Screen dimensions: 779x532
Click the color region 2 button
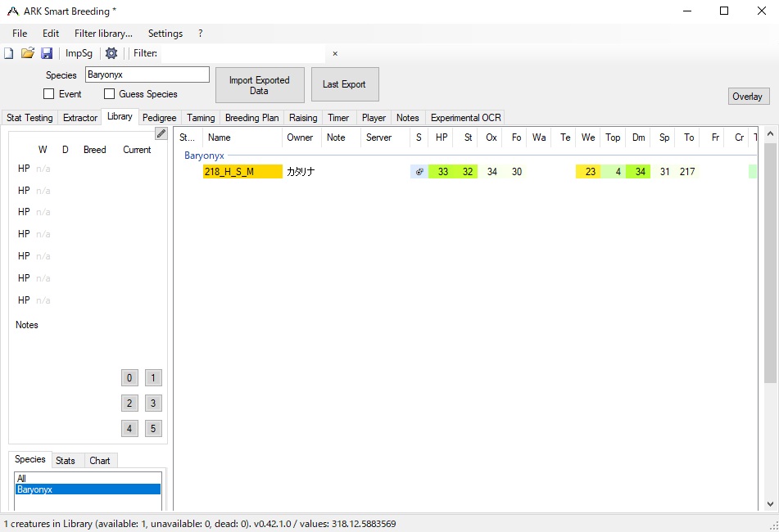click(129, 403)
